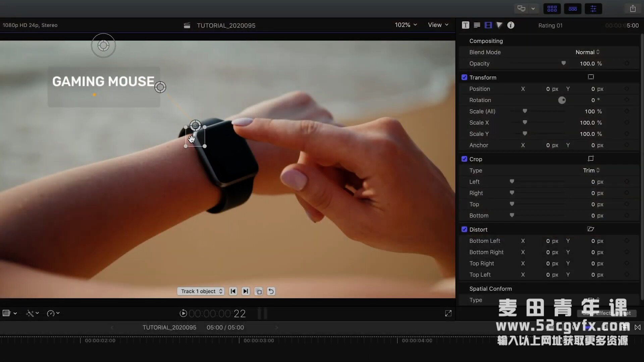Open the Info inspector icon
Image resolution: width=644 pixels, height=362 pixels.
(x=511, y=25)
